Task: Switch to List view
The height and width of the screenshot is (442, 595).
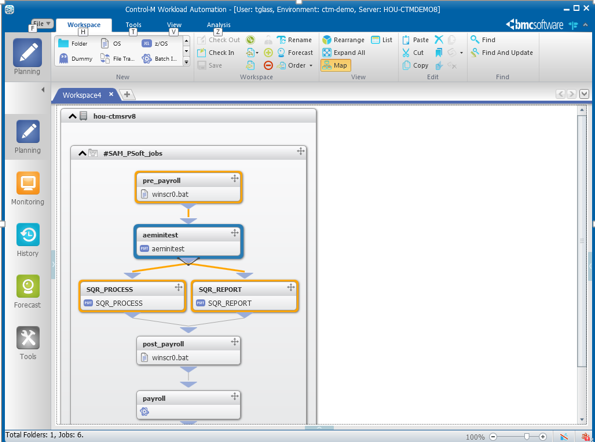Action: 382,40
